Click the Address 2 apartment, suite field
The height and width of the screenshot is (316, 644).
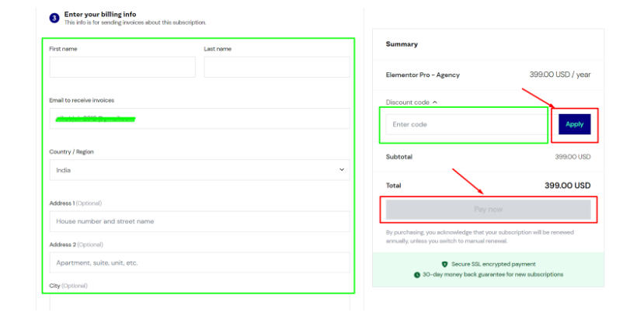point(200,262)
